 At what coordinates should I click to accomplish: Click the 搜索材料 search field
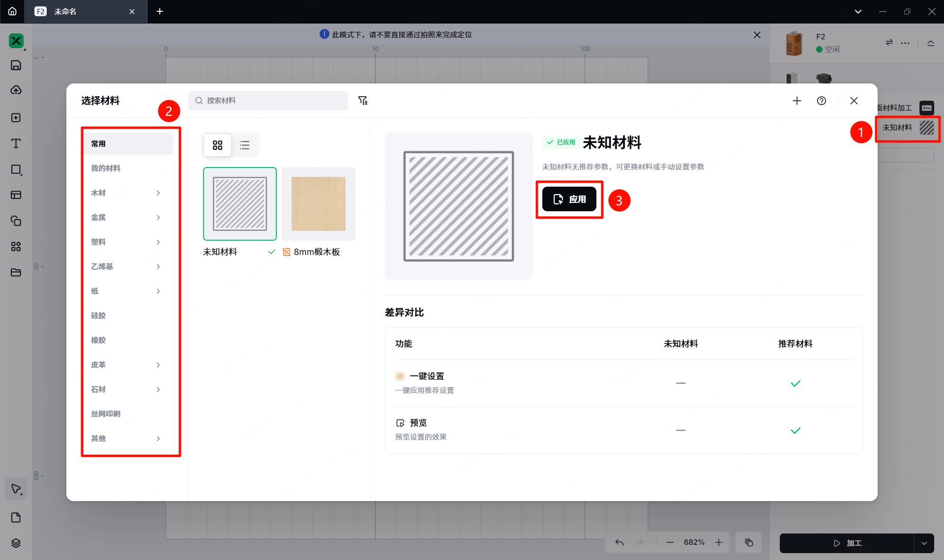(x=268, y=101)
